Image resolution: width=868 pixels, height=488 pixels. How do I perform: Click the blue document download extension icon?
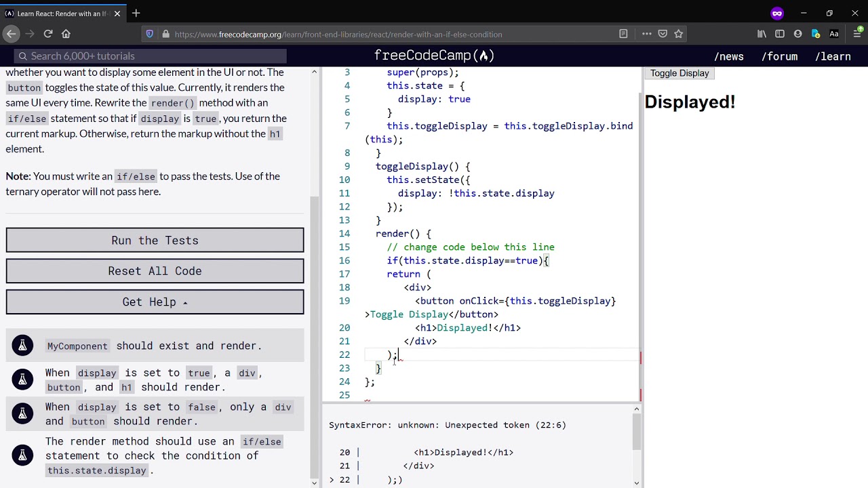(816, 34)
